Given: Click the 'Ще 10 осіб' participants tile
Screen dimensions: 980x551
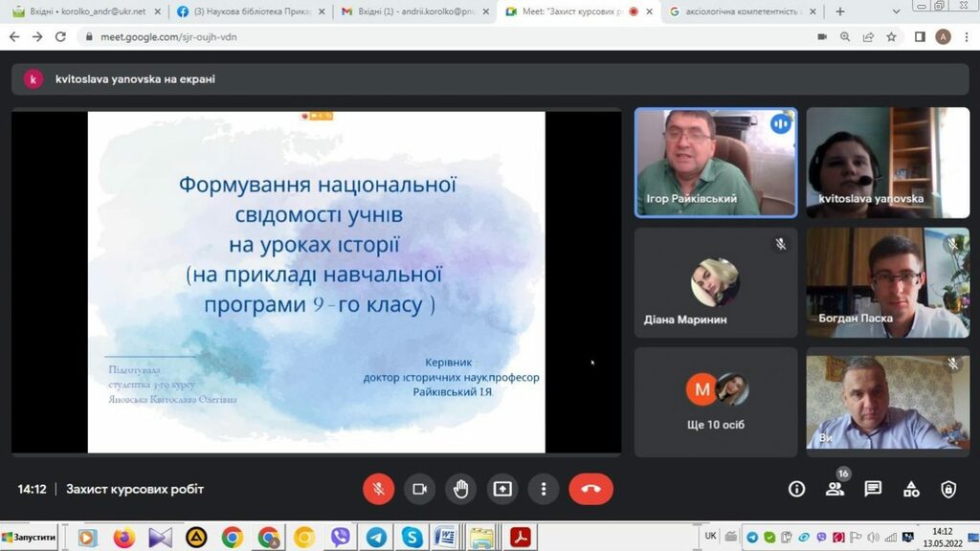Looking at the screenshot, I should click(716, 402).
